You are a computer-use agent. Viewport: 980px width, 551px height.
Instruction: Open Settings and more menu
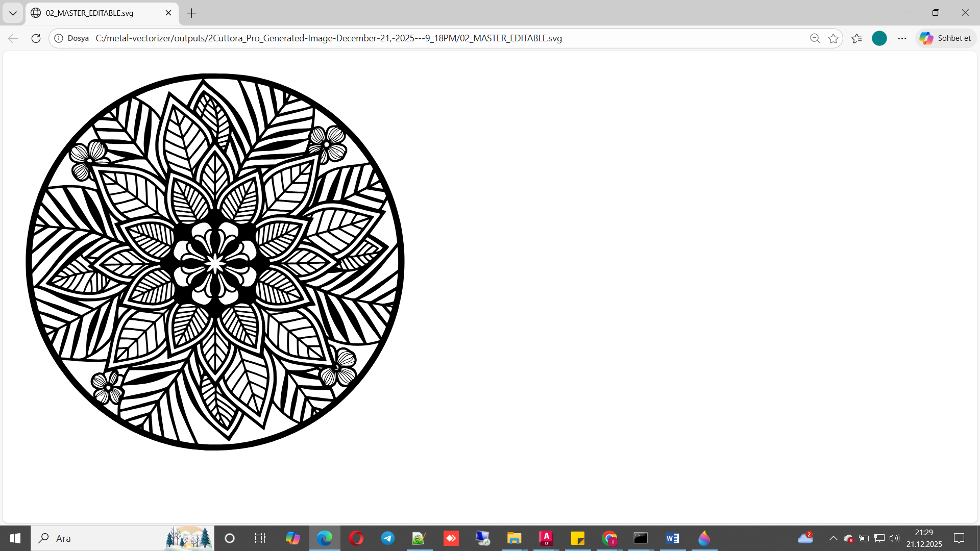[x=902, y=38]
